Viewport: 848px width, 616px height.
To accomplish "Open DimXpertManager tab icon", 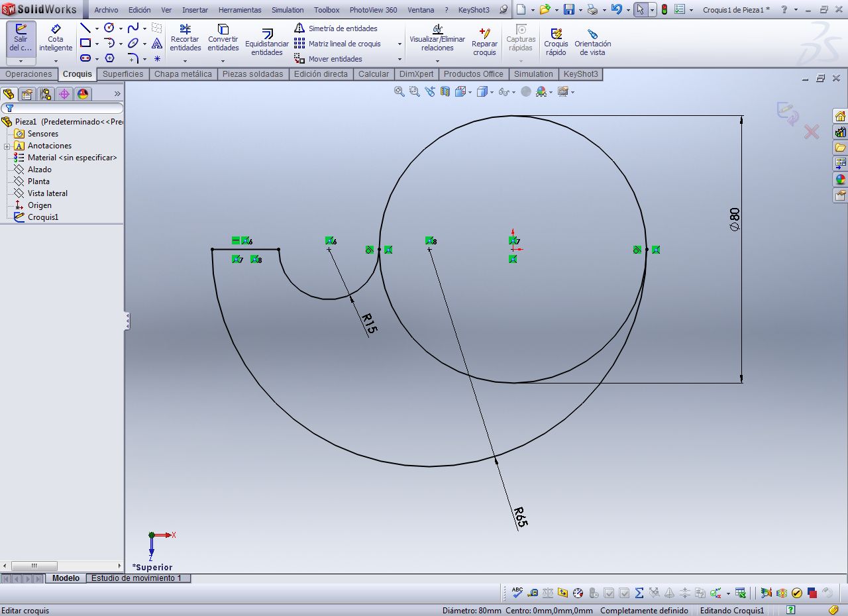I will click(x=64, y=94).
